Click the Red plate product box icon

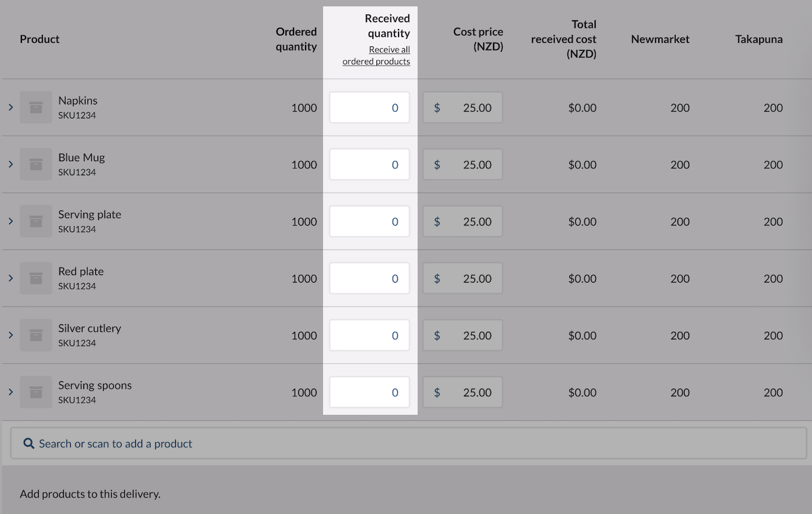(36, 278)
